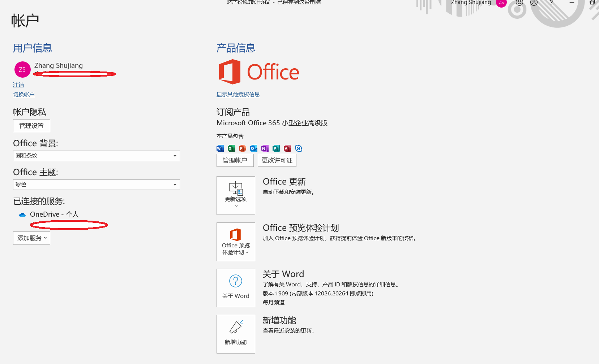Click the 用户信息 section heading
The image size is (599, 364).
tap(33, 48)
